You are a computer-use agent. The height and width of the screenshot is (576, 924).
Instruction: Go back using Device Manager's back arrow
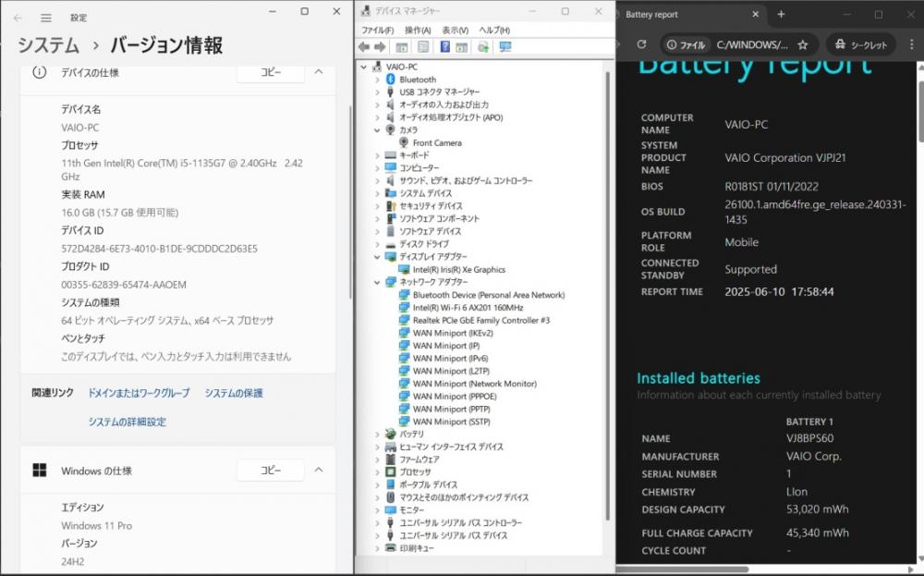point(363,47)
